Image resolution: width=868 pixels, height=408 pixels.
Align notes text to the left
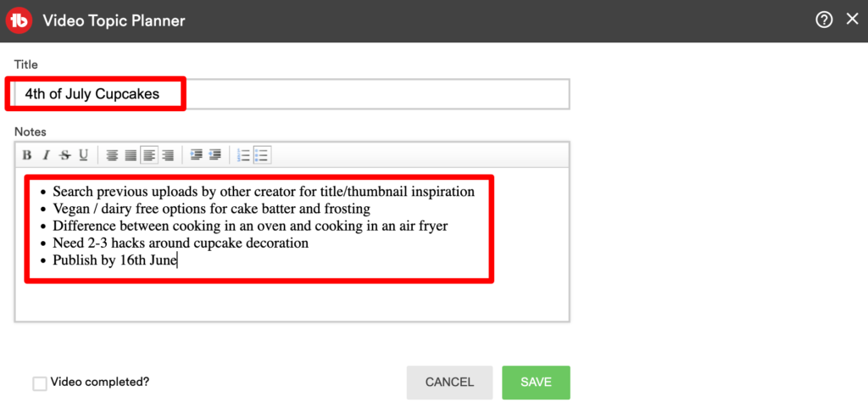point(149,155)
